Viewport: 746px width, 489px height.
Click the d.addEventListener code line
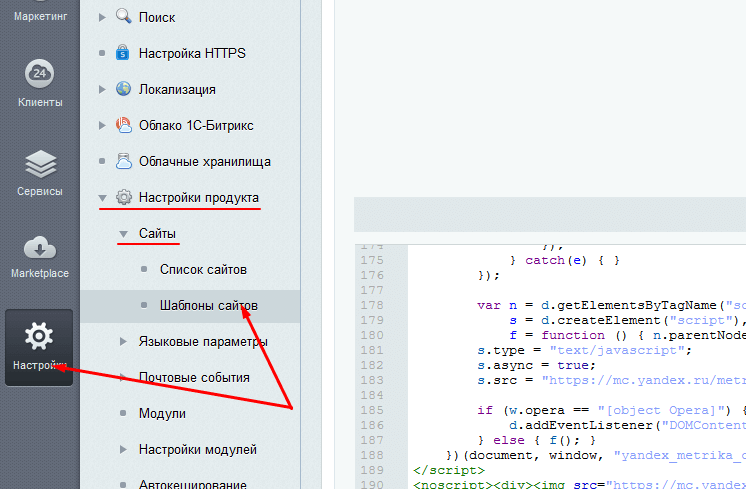click(628, 425)
